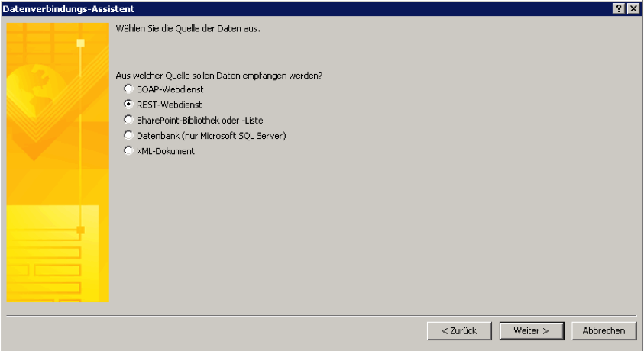Select the SharePoint-Bibliothek oder -Liste radio circle
The image size is (644, 351).
click(128, 120)
